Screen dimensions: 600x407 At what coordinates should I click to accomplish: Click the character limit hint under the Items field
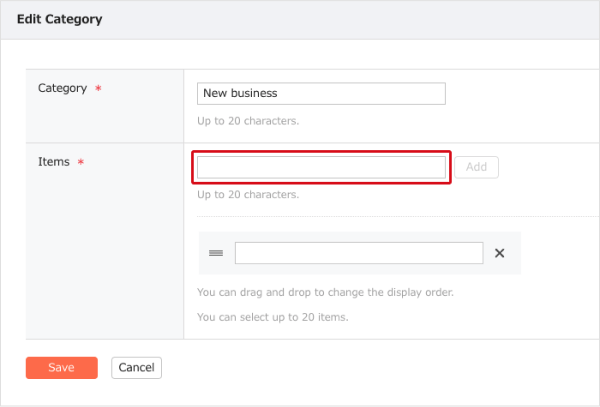(248, 194)
